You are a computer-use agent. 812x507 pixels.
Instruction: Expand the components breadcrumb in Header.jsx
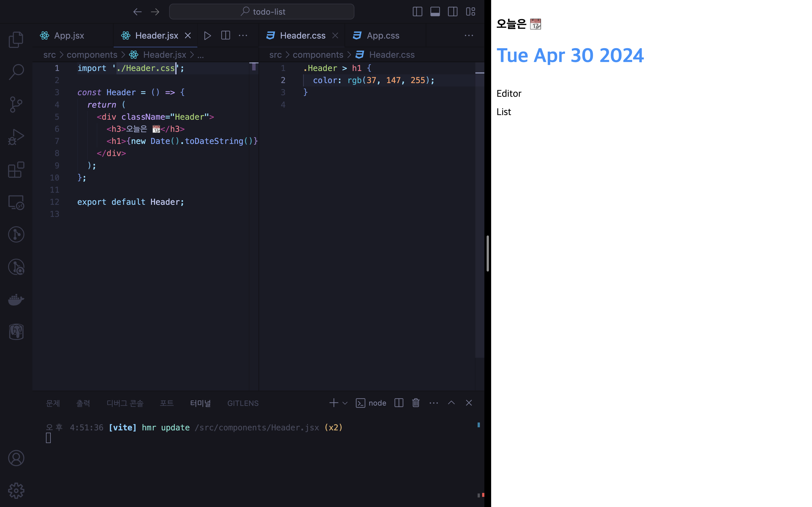click(92, 55)
